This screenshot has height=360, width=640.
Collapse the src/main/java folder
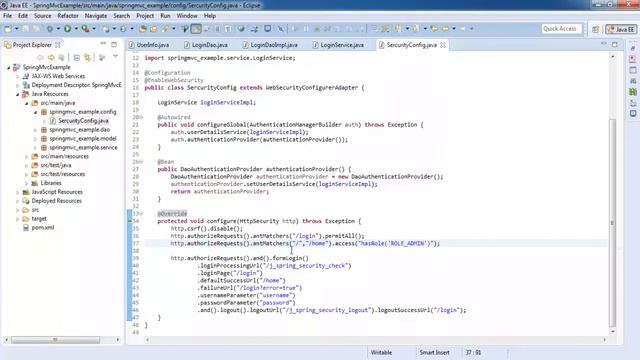point(27,103)
